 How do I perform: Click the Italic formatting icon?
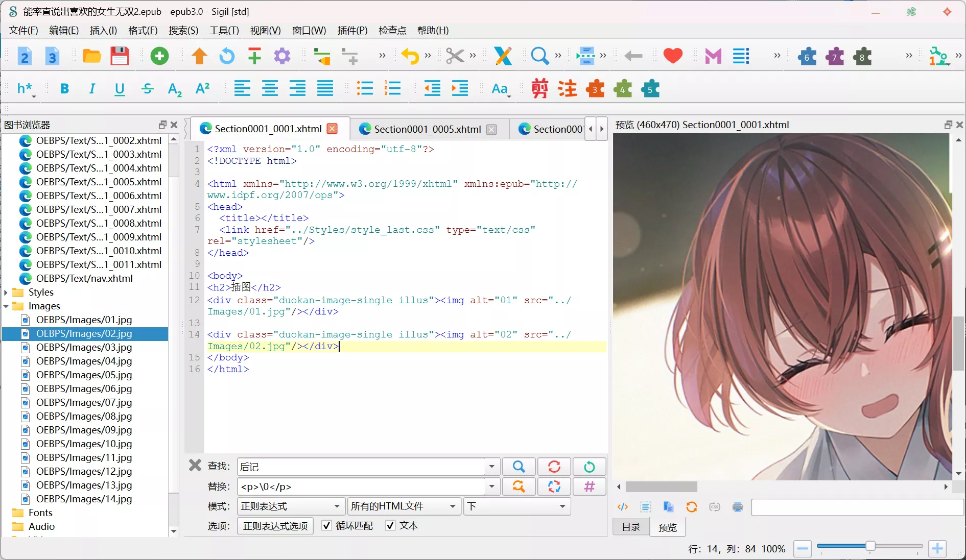(92, 89)
